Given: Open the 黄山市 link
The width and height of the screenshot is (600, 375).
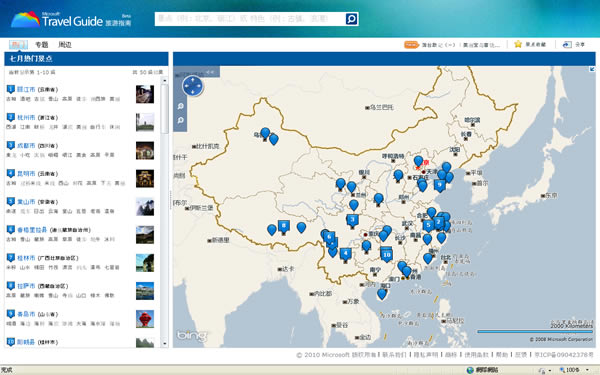Looking at the screenshot, I should tap(26, 202).
